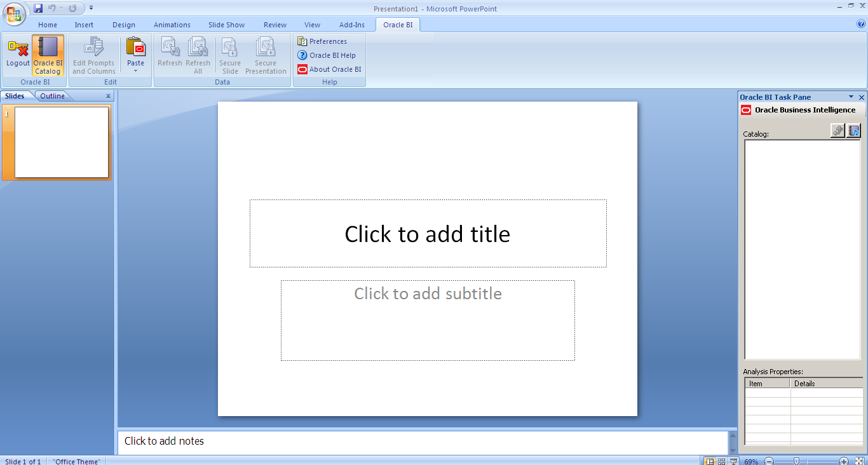Open the Outline tab
Viewport: 868px width, 465px height.
pyautogui.click(x=52, y=96)
